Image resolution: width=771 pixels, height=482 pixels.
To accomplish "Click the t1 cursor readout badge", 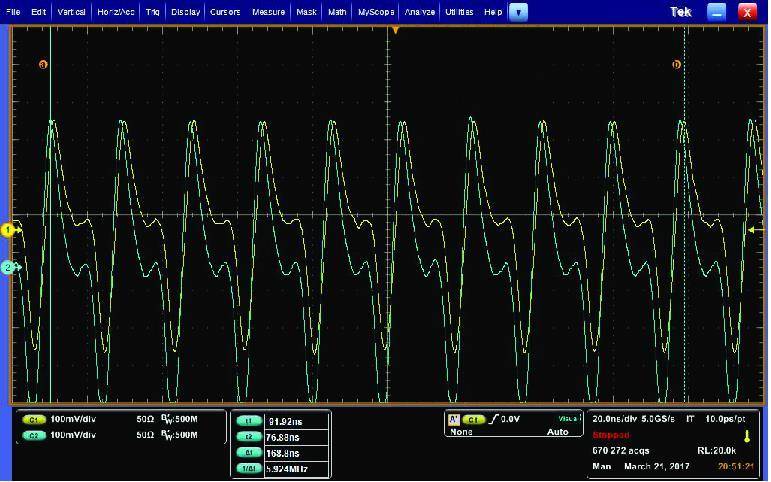I will coord(248,421).
